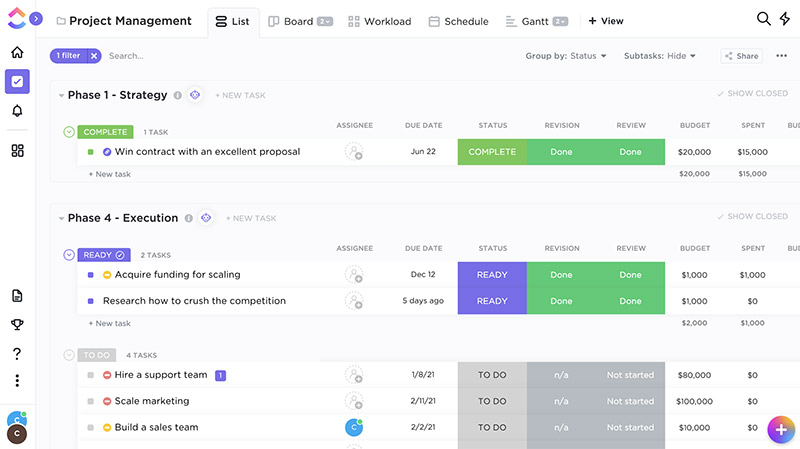
Task: Open the Group by: Status dropdown
Action: (x=566, y=56)
